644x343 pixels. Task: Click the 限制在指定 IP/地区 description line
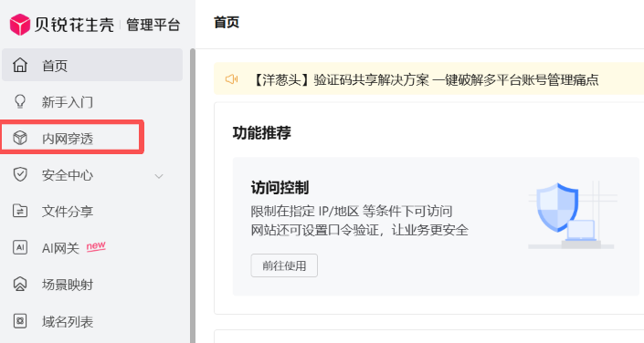[352, 212]
